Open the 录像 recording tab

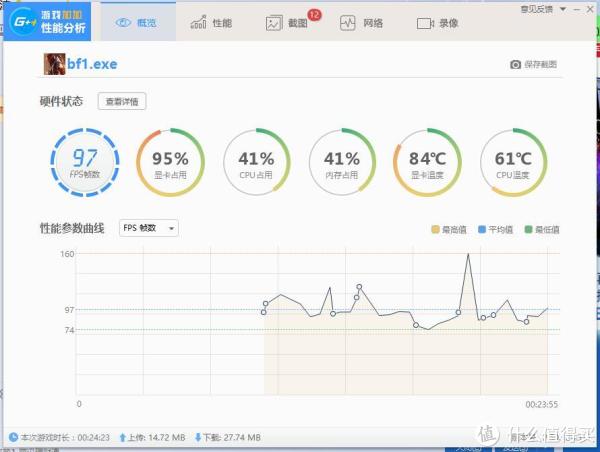(x=437, y=21)
